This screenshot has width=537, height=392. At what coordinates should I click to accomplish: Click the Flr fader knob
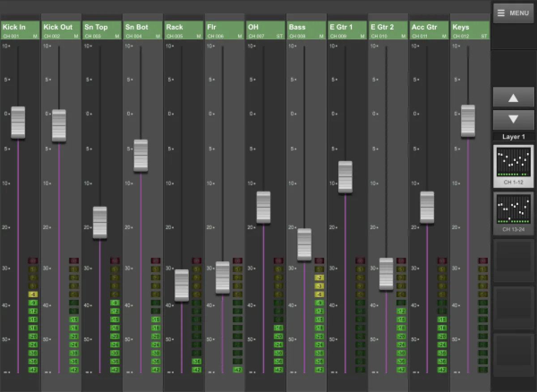222,277
